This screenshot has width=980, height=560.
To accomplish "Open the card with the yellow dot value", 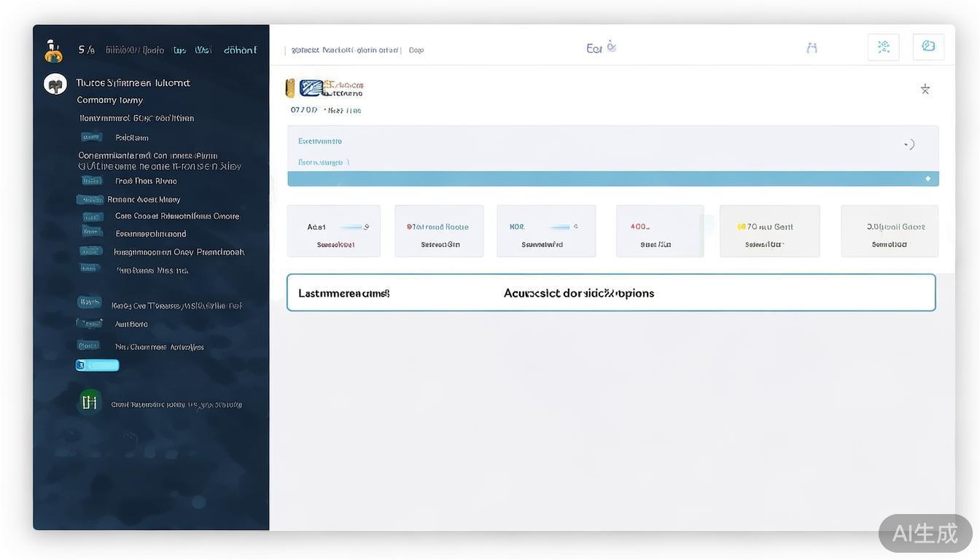I will tap(769, 231).
